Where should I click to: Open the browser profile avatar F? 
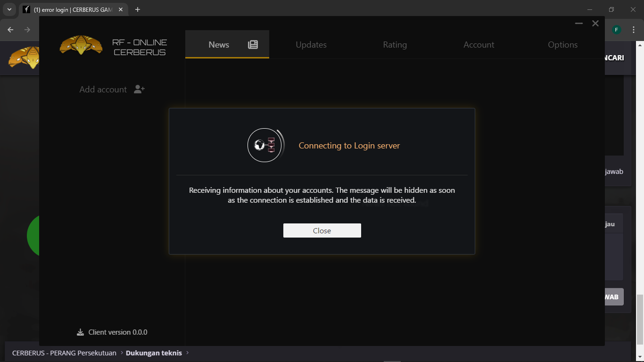click(x=617, y=30)
